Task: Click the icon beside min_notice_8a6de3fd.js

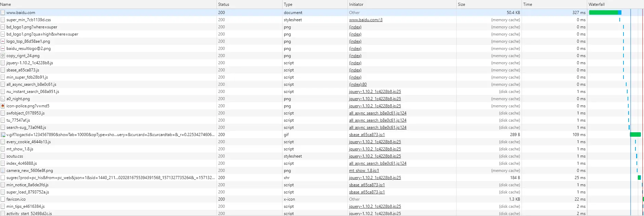Action: coord(3,185)
